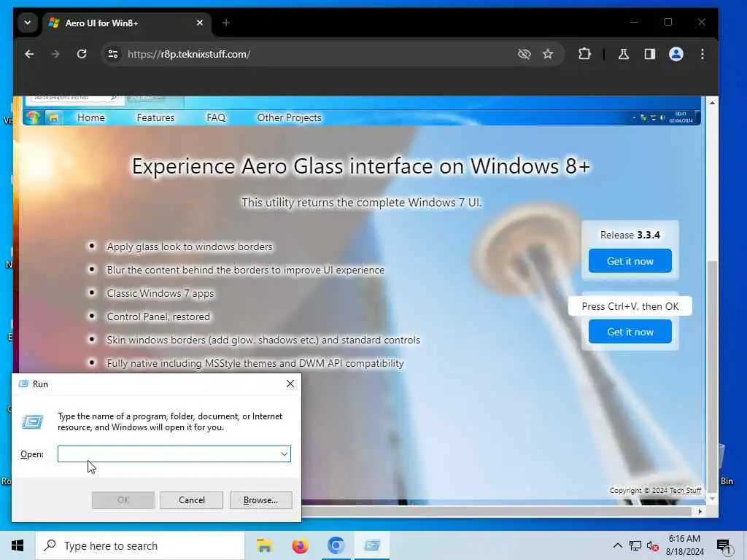Open Chrome Labs flask icon
Viewport: 747px width, 560px height.
point(623,54)
